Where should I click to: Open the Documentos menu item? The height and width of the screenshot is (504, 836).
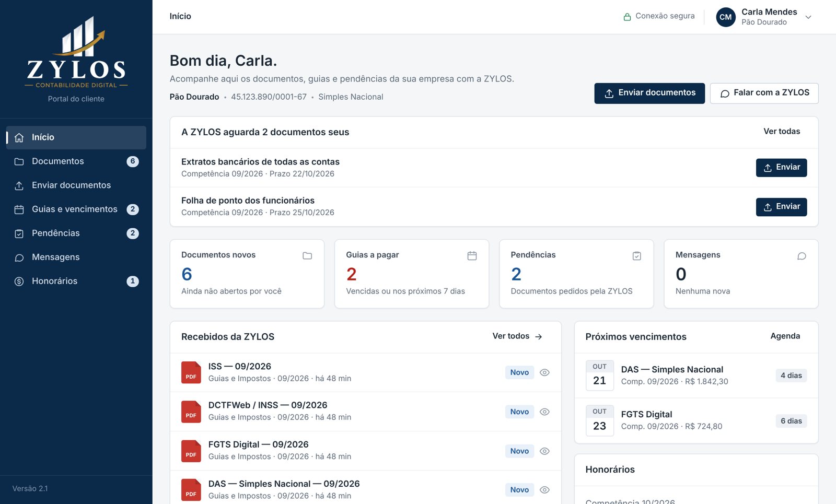76,161
